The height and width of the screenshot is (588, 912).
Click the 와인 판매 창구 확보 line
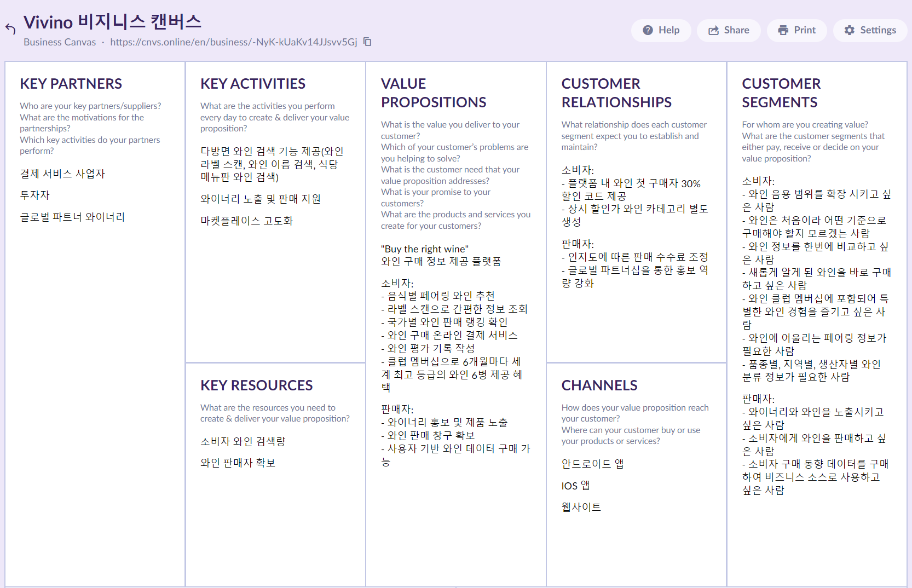point(428,435)
